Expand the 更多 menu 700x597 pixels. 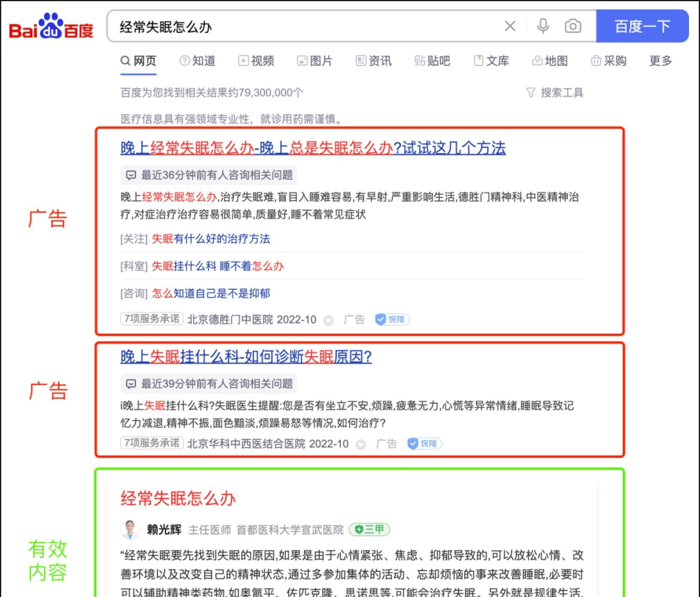point(660,61)
